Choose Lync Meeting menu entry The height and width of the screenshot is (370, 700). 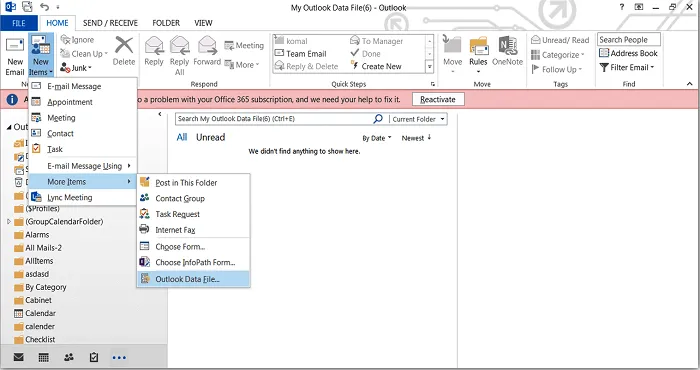[83, 197]
